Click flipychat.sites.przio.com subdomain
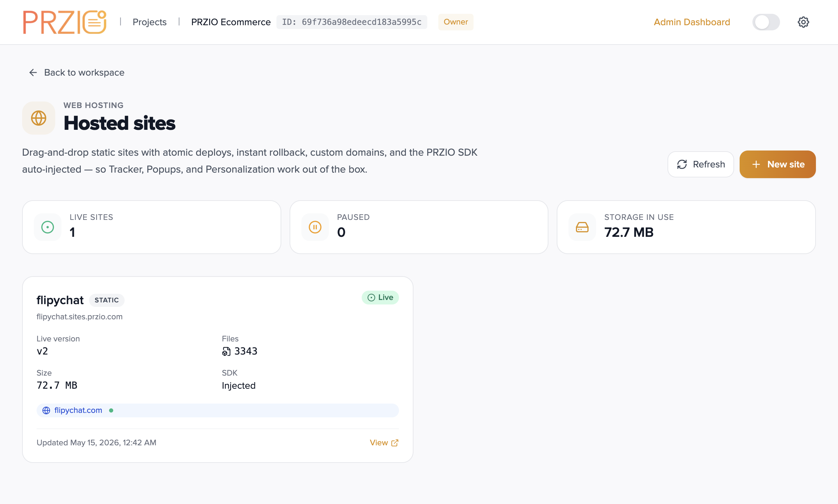The image size is (838, 504). pyautogui.click(x=80, y=317)
